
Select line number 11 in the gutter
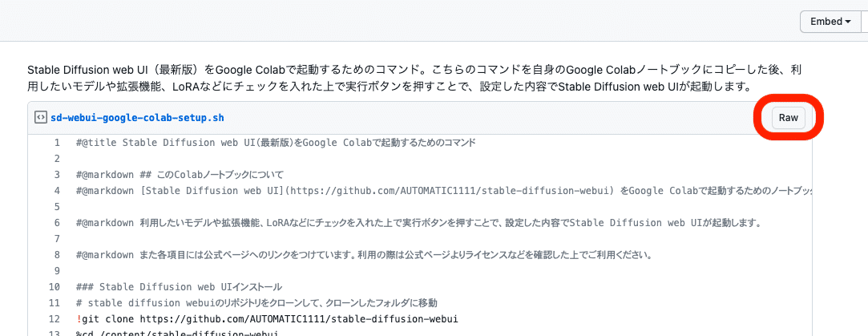click(55, 303)
